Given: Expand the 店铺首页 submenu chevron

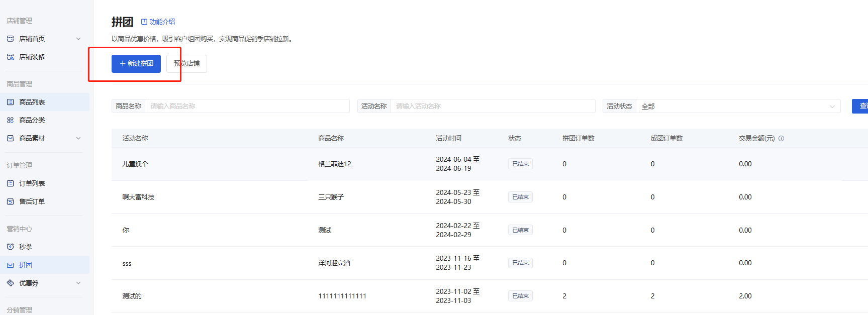Looking at the screenshot, I should point(78,39).
